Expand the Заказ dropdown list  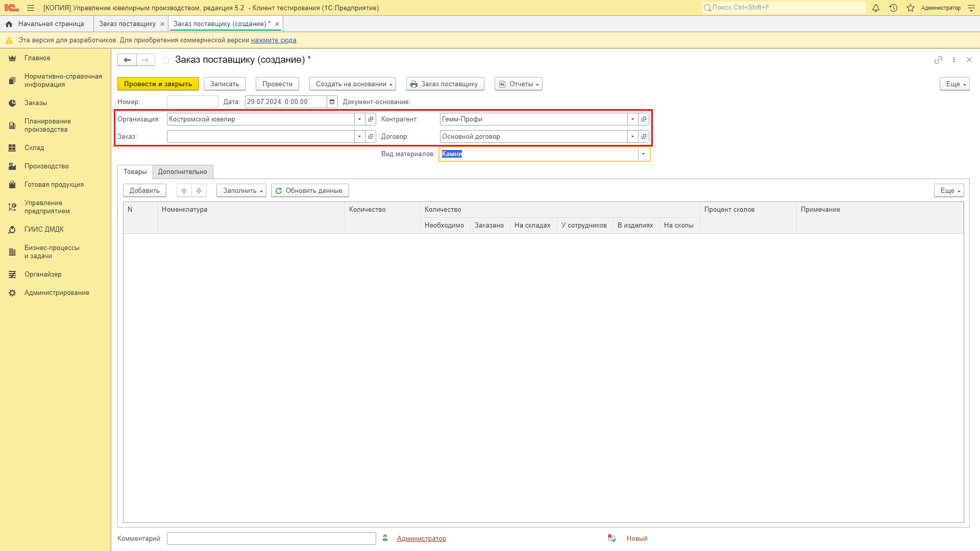click(360, 136)
